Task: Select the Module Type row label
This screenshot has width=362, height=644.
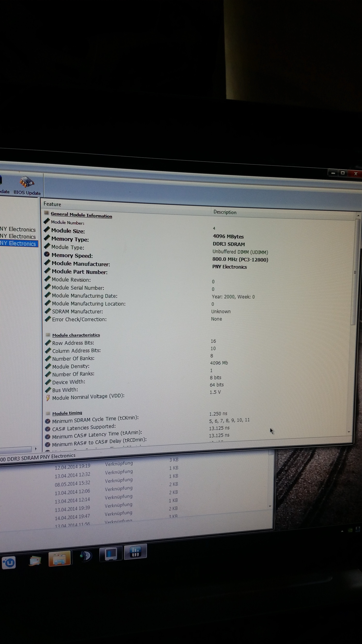Action: click(68, 247)
